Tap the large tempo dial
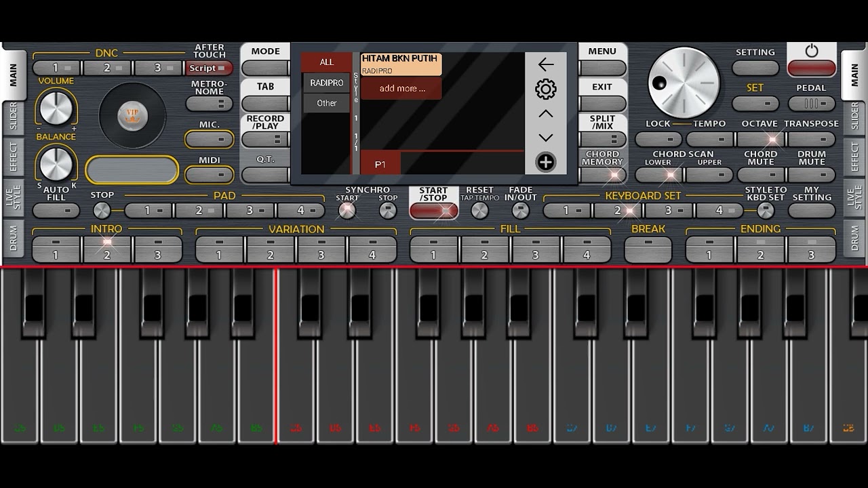Screen dimensions: 868x488 pyautogui.click(x=684, y=83)
